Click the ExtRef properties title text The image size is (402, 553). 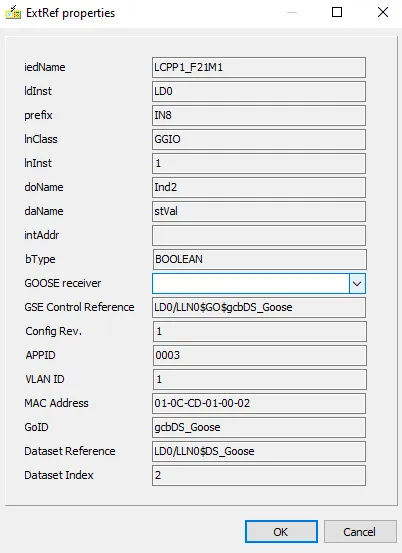point(71,13)
